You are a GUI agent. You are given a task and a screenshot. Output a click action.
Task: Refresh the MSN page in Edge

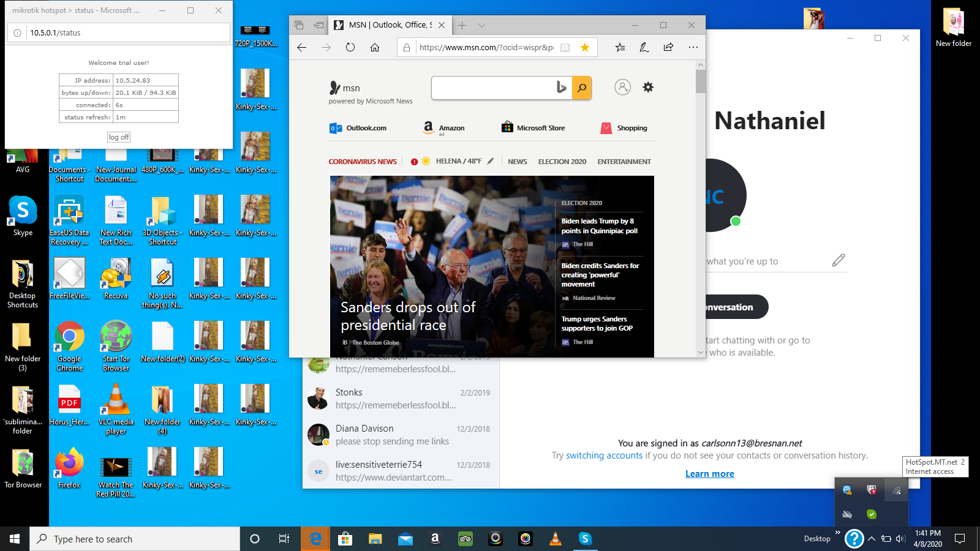click(350, 47)
